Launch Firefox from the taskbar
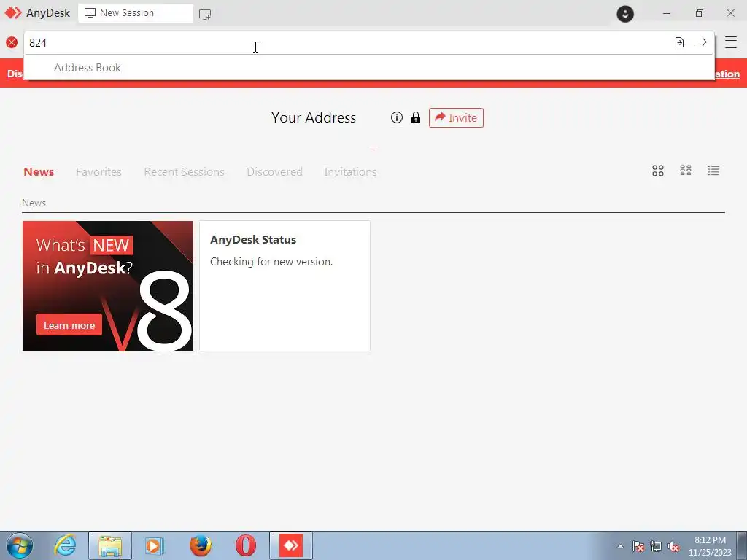This screenshot has width=747, height=560. point(201,545)
